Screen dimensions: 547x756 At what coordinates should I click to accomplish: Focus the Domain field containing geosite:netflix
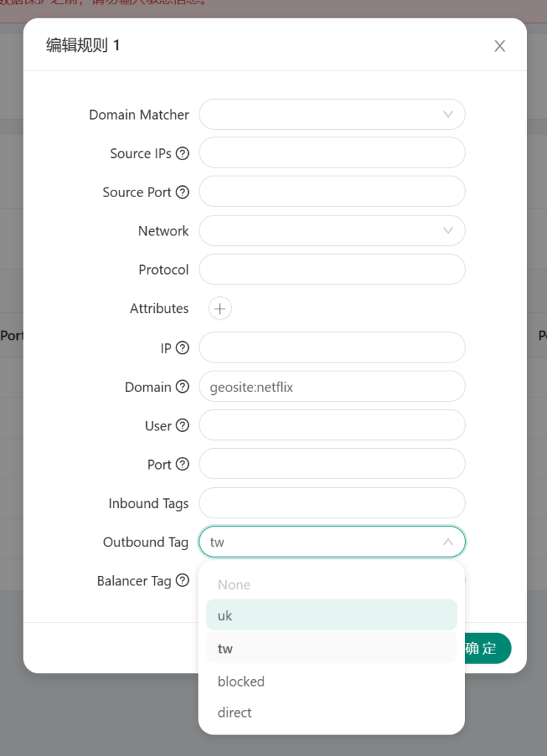pyautogui.click(x=332, y=386)
